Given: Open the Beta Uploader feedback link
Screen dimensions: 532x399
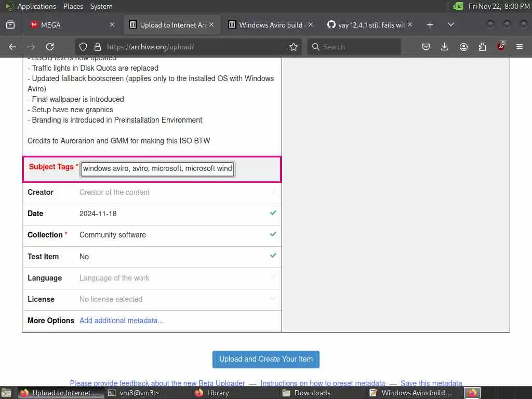Looking at the screenshot, I should 157,383.
